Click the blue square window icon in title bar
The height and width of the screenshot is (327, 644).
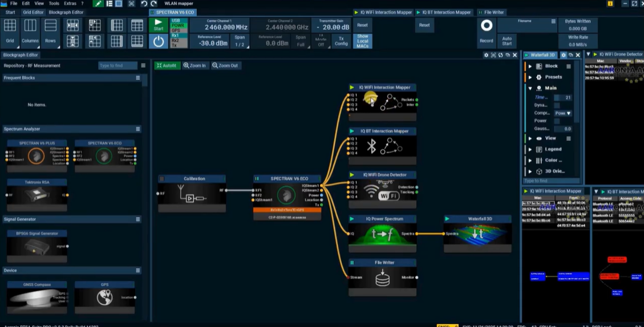(119, 3)
